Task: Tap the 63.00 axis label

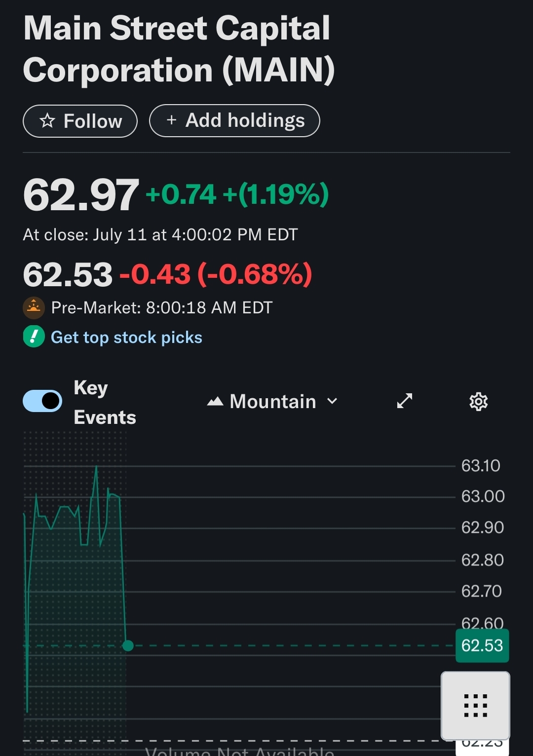Action: pos(483,496)
